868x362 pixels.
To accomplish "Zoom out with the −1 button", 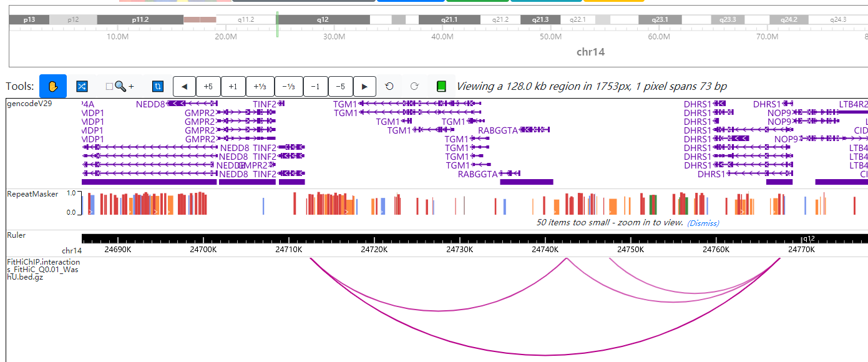I will pyautogui.click(x=315, y=86).
